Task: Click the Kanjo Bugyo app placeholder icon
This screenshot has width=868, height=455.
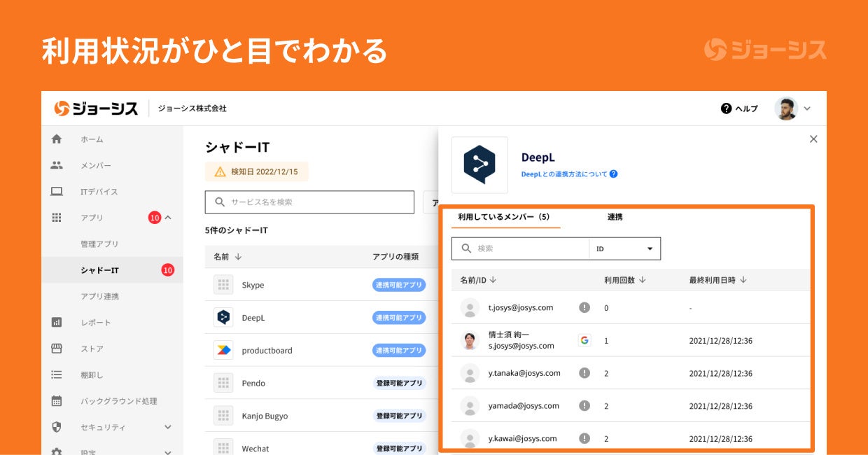Action: click(x=223, y=416)
